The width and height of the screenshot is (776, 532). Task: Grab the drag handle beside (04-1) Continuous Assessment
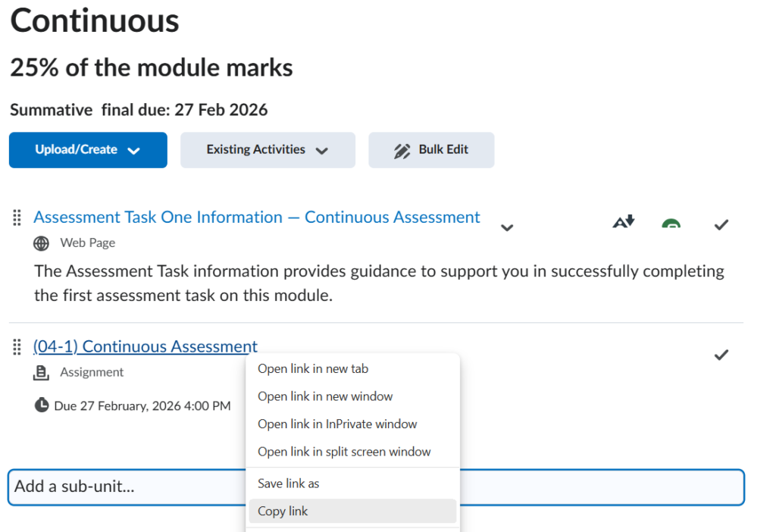click(x=16, y=347)
